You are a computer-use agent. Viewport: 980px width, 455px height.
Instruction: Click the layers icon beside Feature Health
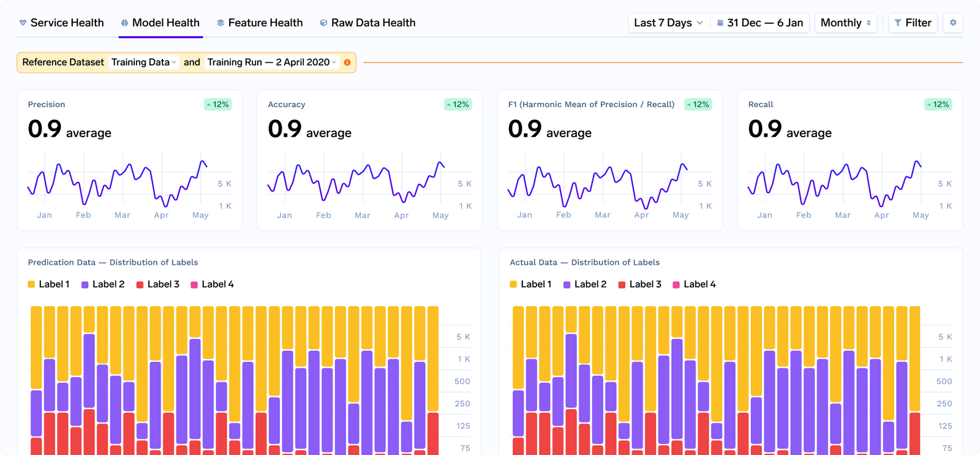(221, 23)
